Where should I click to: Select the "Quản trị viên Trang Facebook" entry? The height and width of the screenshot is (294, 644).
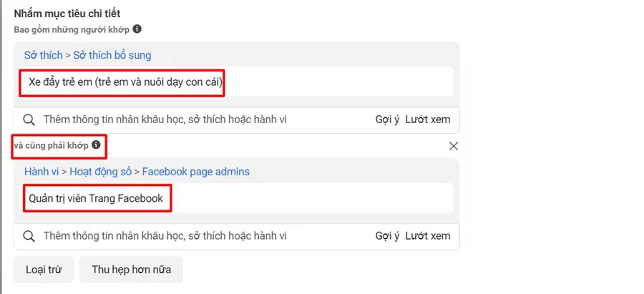tap(96, 198)
